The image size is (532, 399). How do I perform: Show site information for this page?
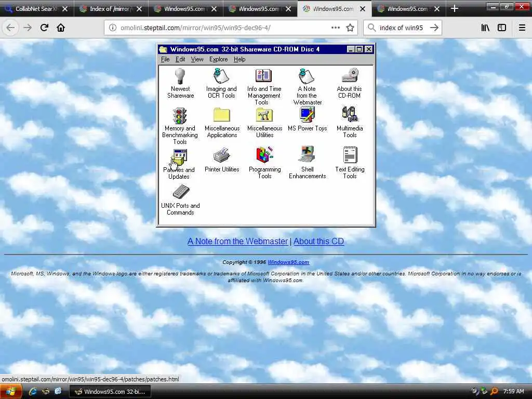click(113, 28)
